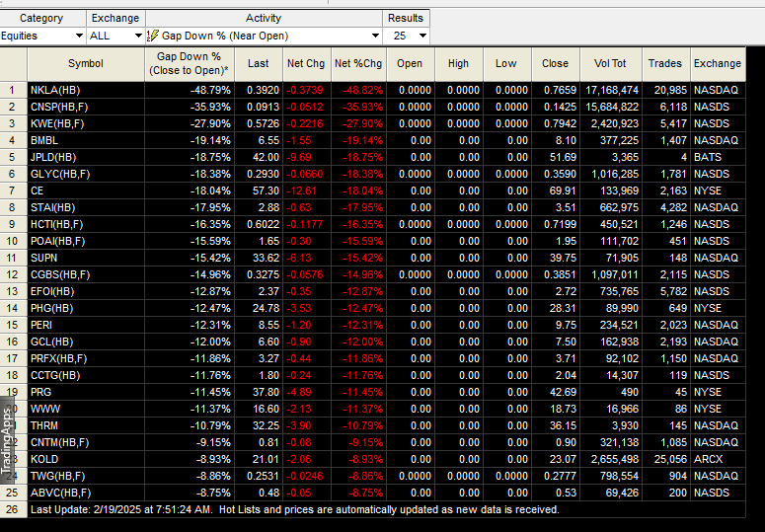Select the JPLD(HB) symbol

(53, 158)
